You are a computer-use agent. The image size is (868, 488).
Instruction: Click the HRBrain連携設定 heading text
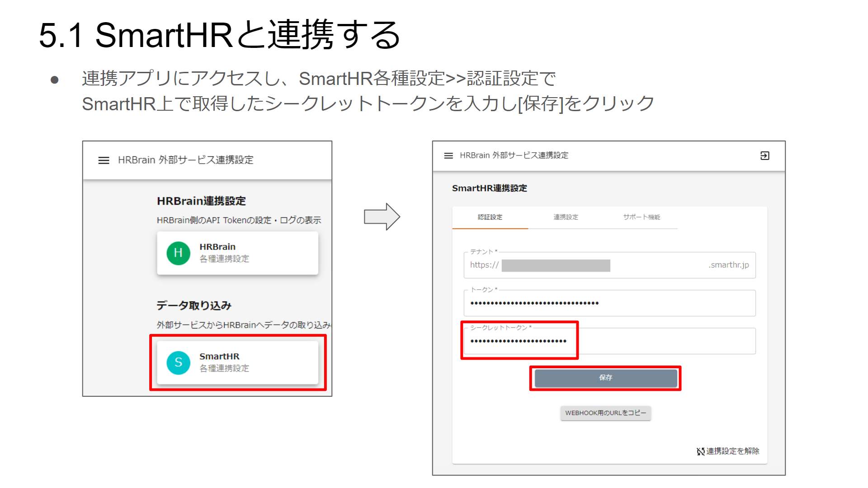click(x=202, y=201)
